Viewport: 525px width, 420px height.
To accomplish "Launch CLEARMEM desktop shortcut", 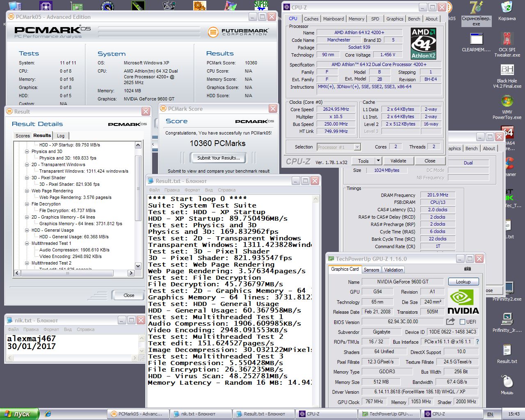I will [x=476, y=42].
